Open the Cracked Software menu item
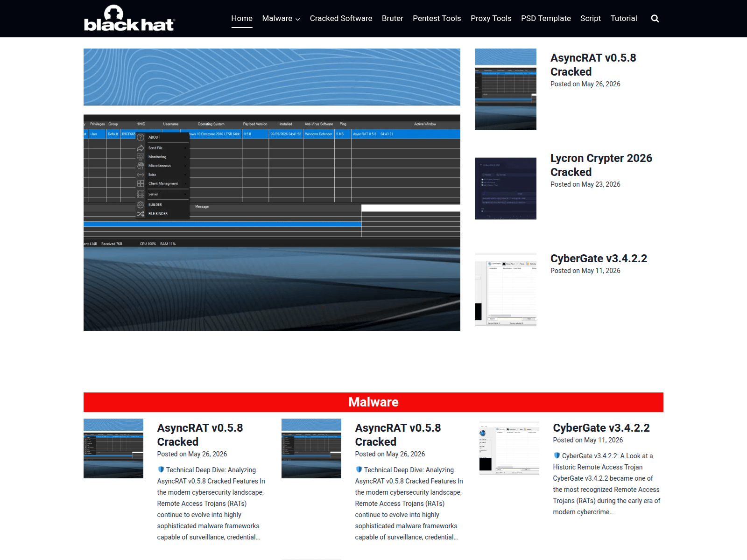 click(x=341, y=18)
